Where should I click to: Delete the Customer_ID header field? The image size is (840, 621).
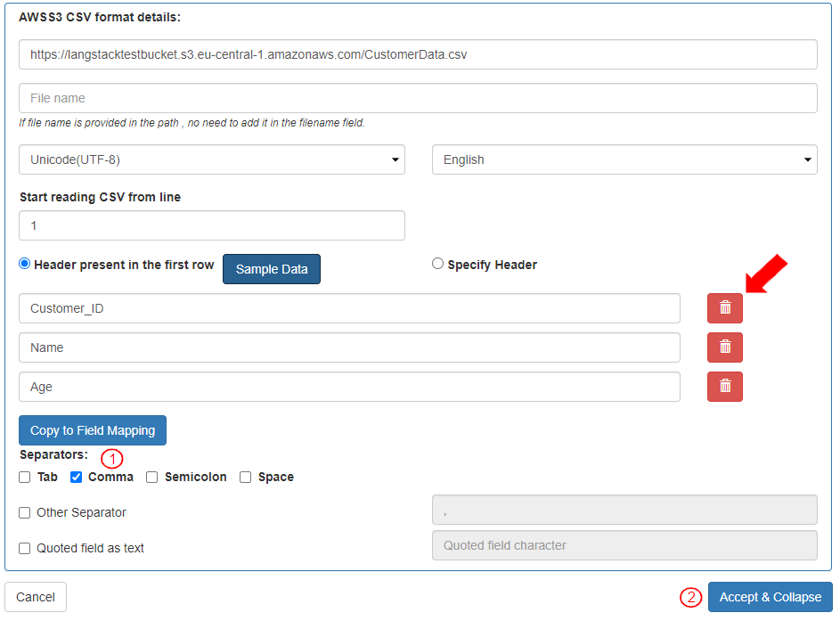pos(724,308)
